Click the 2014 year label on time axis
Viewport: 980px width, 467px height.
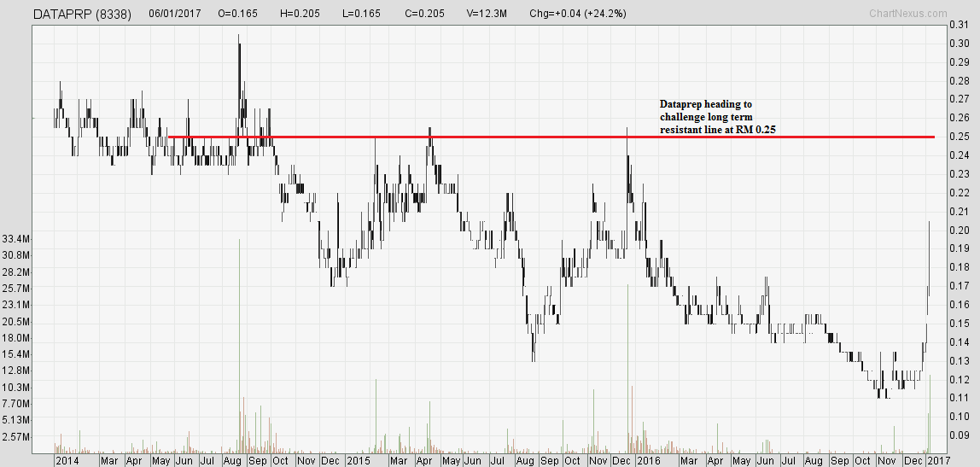click(67, 461)
